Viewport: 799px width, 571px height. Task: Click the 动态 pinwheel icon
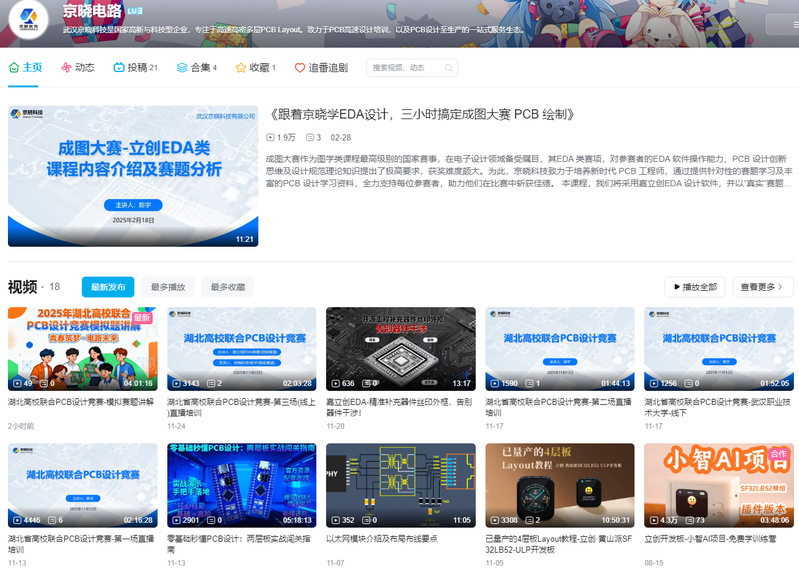66,68
